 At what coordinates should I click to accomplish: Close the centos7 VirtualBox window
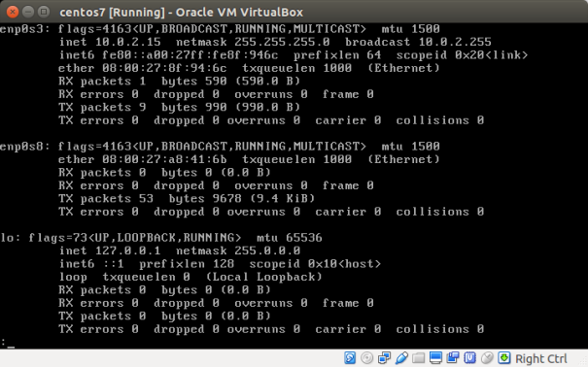click(13, 12)
